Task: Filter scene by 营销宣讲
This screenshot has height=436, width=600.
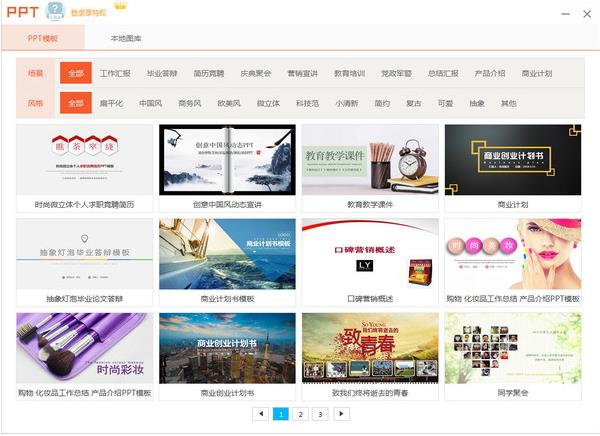Action: pos(302,73)
